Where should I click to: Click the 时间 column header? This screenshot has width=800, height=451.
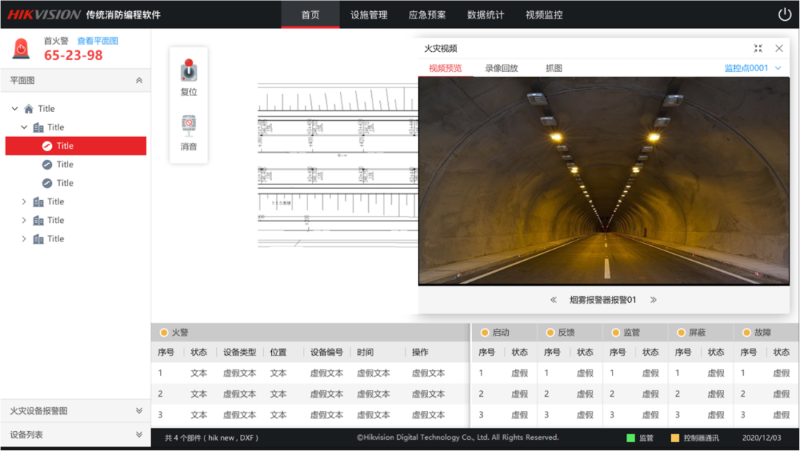[365, 352]
